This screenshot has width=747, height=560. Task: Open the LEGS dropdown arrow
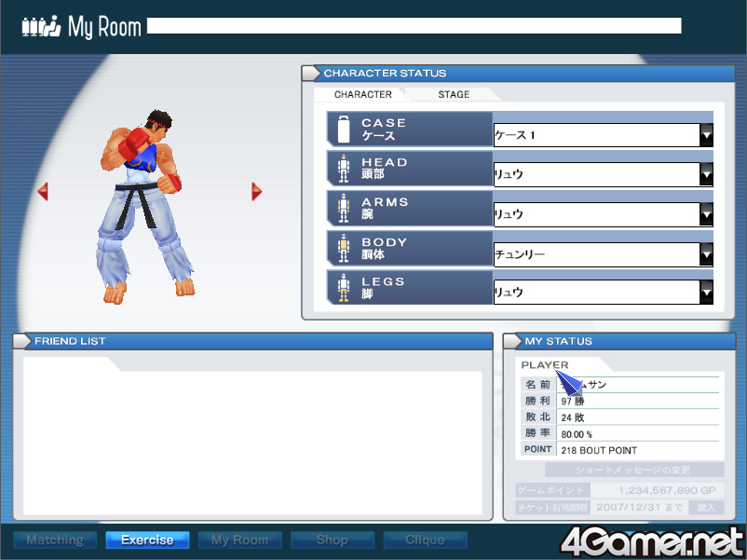(707, 292)
